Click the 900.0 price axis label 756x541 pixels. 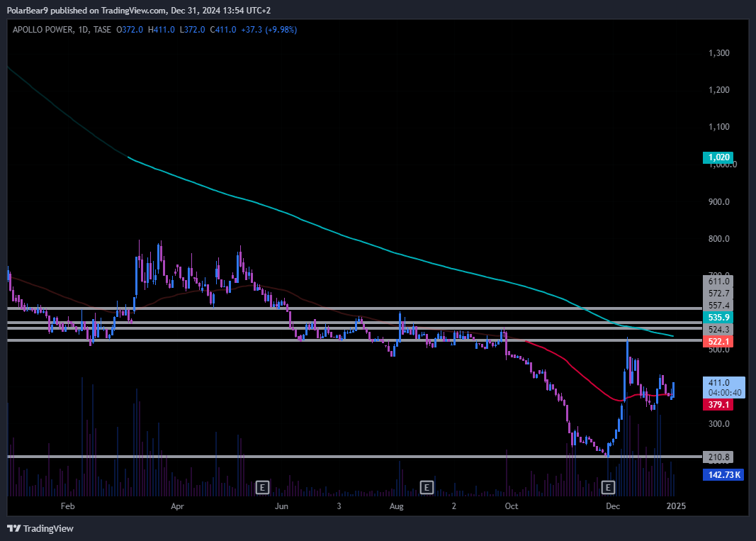(719, 202)
